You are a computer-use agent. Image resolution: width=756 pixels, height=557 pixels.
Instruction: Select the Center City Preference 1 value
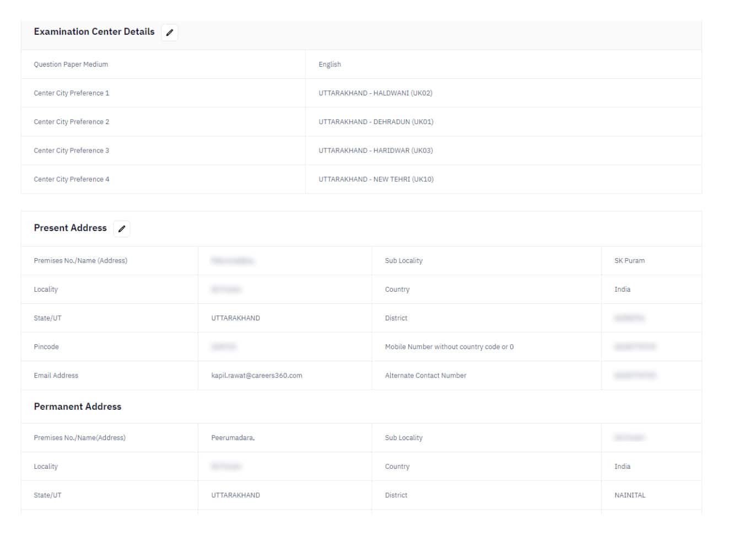(x=375, y=93)
